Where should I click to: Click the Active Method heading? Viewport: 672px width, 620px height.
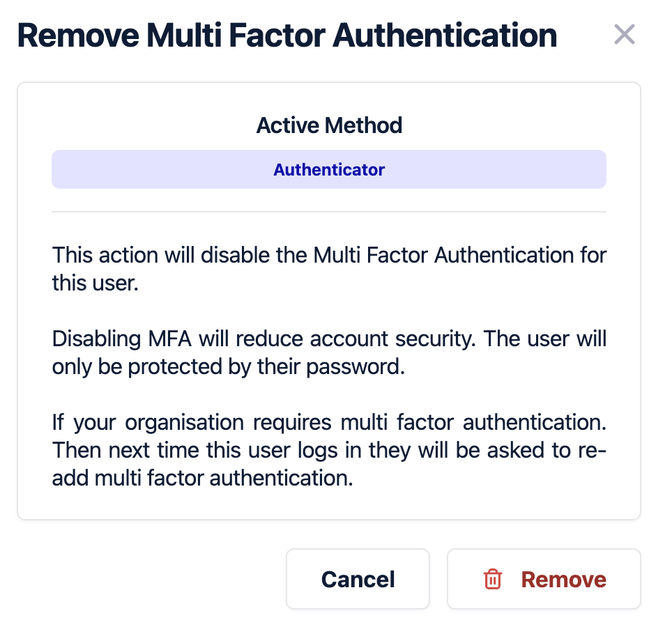(329, 126)
